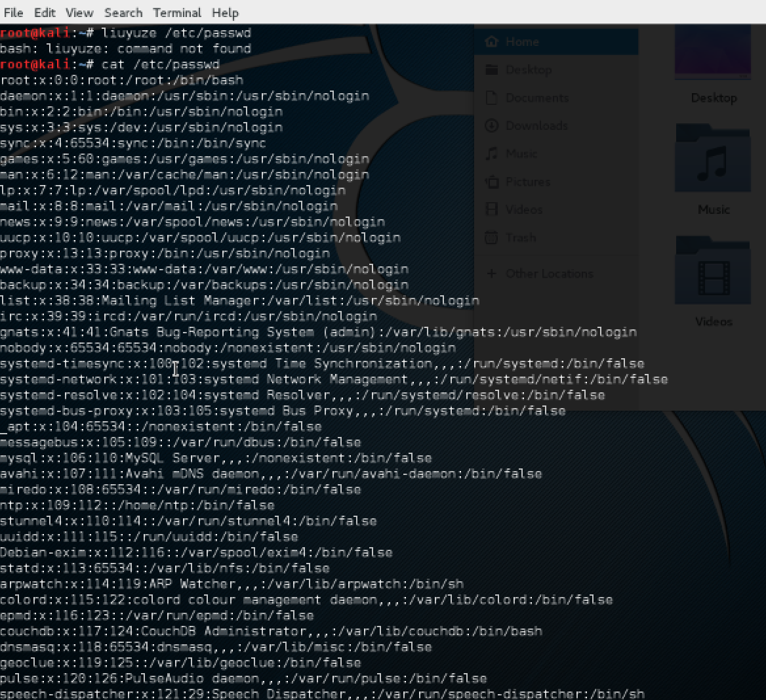Click the Downloads icon in Files sidebar
Image resolution: width=766 pixels, height=700 pixels.
[x=491, y=125]
